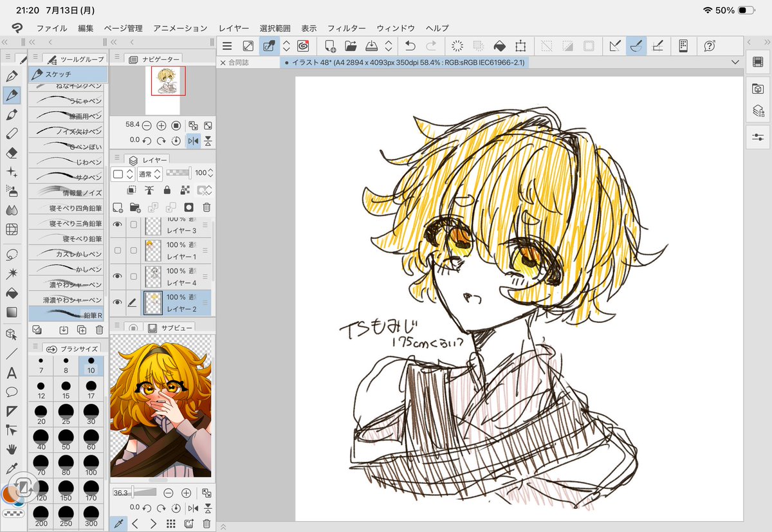Toggle Snap to special ruler in command bar
Viewport: 772px width, 532px height.
pyautogui.click(x=635, y=46)
